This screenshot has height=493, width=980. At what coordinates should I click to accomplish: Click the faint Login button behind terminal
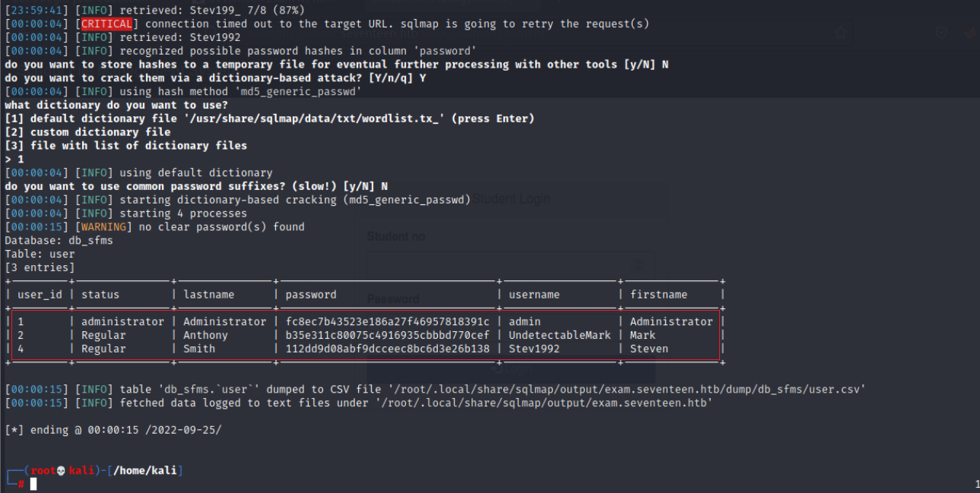coord(511,368)
